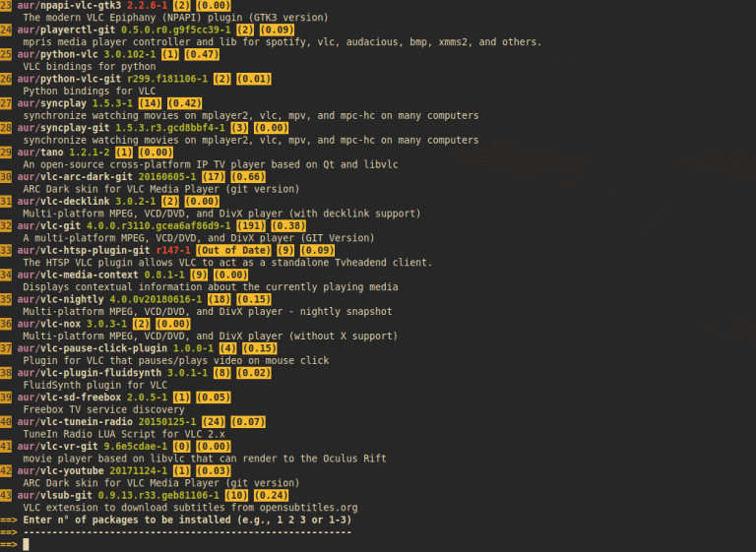The image size is (756, 552).
Task: Select aur/syncplay-git package name
Action: coord(63,128)
